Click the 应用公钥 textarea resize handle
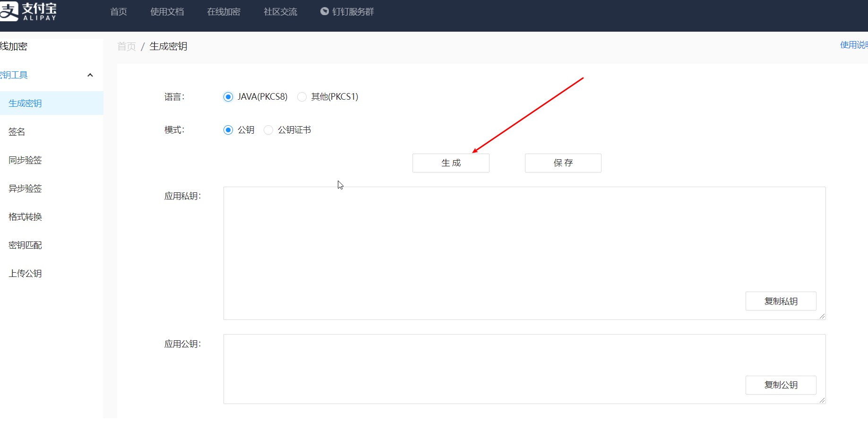Viewport: 868px width, 422px height. pyautogui.click(x=822, y=400)
